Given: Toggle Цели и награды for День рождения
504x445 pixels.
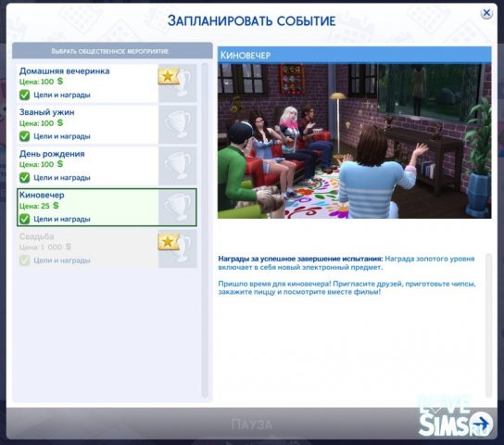Looking at the screenshot, I should (24, 177).
